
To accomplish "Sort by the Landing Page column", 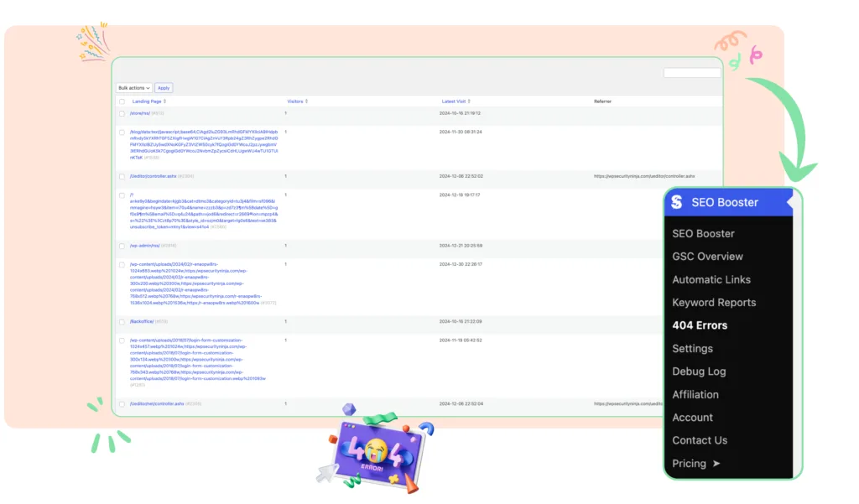I will tap(147, 101).
